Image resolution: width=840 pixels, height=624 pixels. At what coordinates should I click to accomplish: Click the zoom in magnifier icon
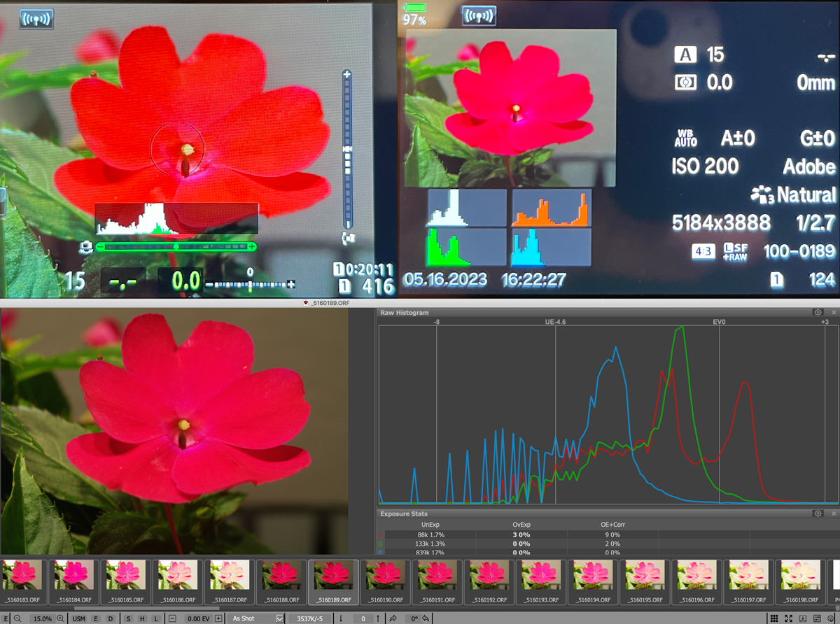pyautogui.click(x=61, y=618)
